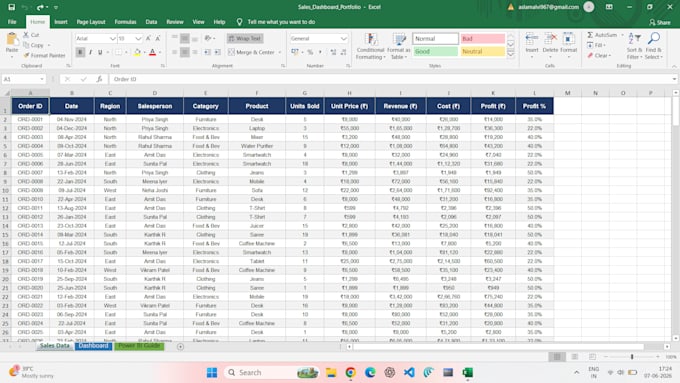Click the Insert cells icon
Viewport: 680px width, 383px height.
[x=531, y=39]
